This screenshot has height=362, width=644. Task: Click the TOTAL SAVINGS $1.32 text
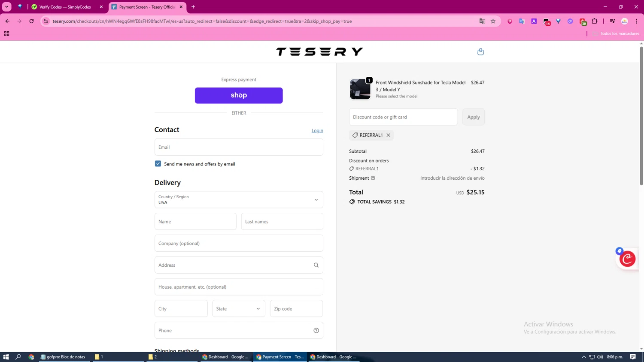pyautogui.click(x=381, y=202)
